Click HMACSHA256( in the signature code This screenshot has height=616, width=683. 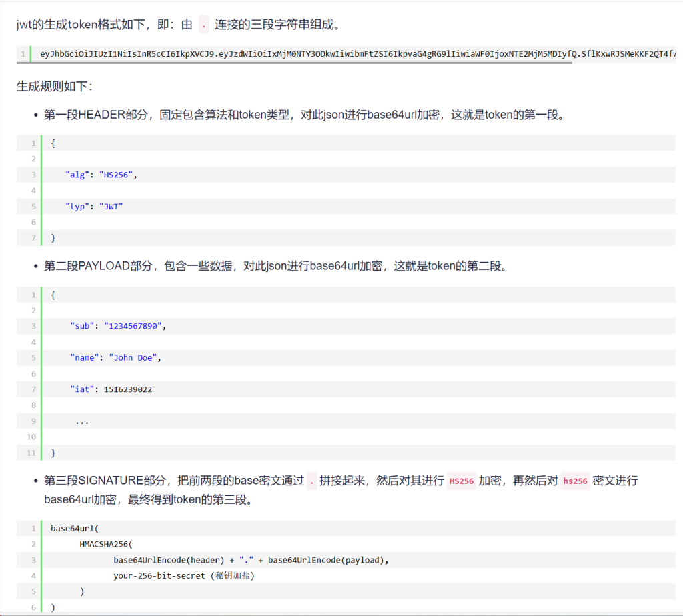coord(106,544)
